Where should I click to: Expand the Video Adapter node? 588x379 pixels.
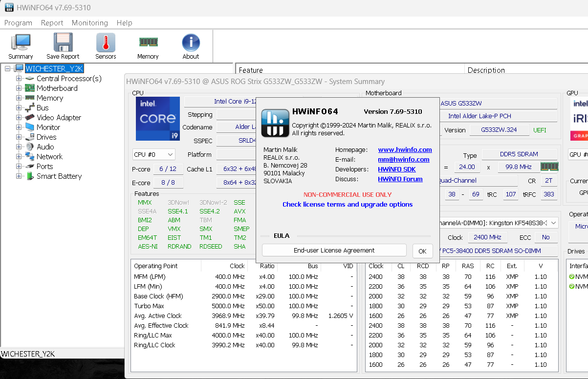pyautogui.click(x=19, y=118)
